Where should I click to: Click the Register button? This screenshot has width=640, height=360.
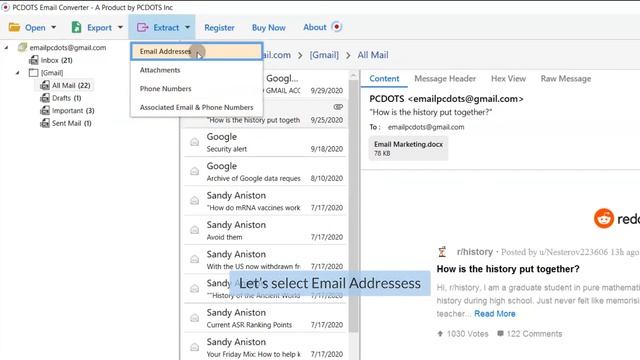point(219,28)
